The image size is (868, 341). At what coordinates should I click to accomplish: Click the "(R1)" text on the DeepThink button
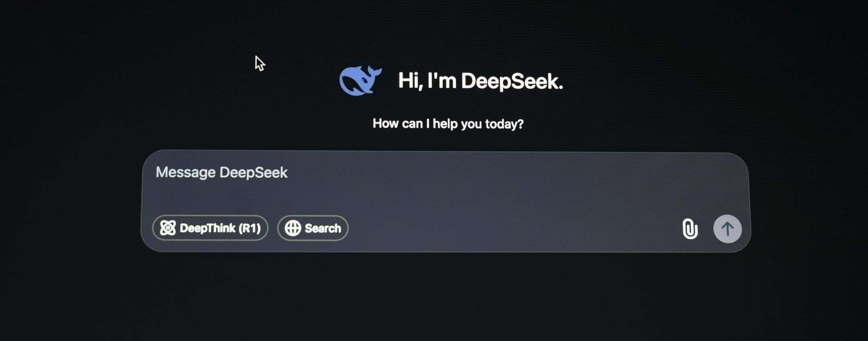tap(250, 228)
